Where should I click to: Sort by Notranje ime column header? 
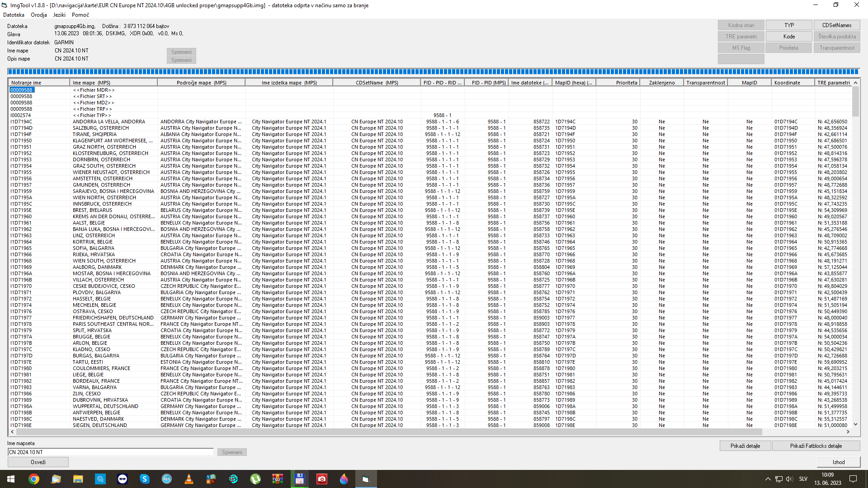[39, 83]
